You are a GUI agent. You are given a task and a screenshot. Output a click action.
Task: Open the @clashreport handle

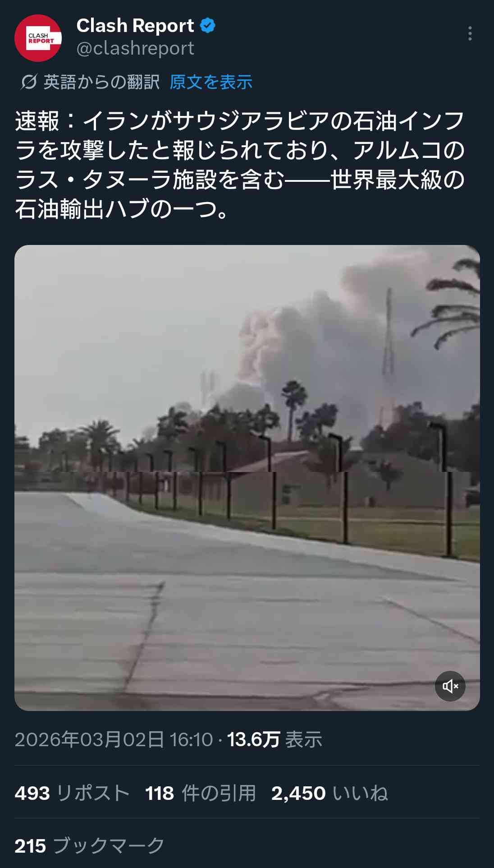coord(135,48)
